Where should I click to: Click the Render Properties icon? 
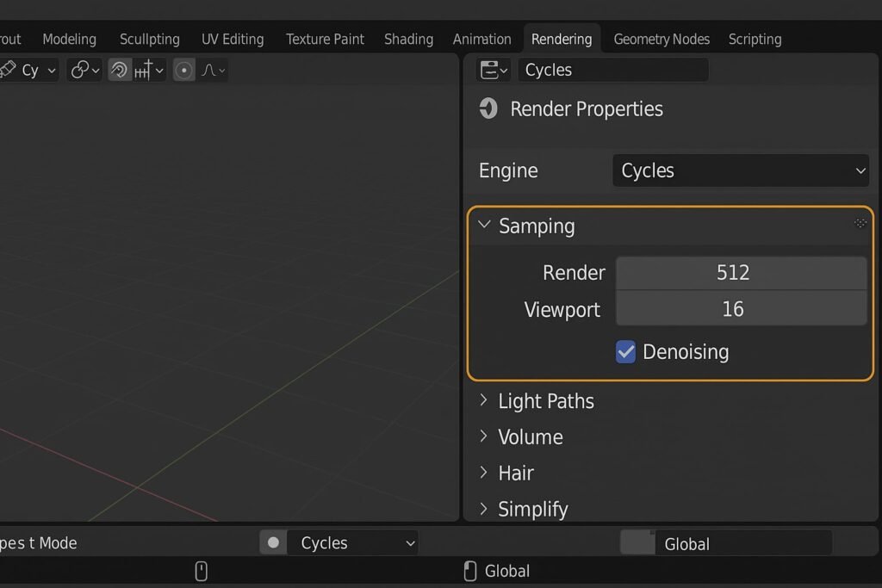488,108
